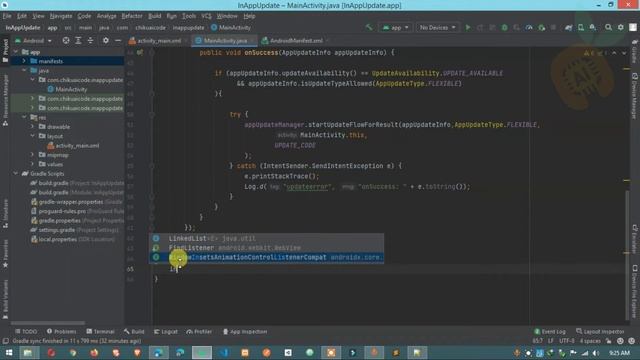Click Sync Project with Gradle Files icon
This screenshot has height=360, width=640.
click(x=568, y=27)
